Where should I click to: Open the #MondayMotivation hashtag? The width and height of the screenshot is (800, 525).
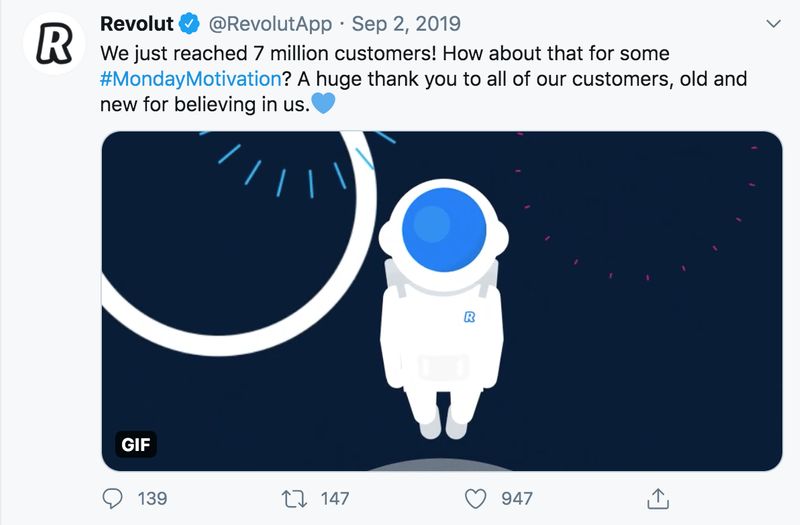point(187,78)
